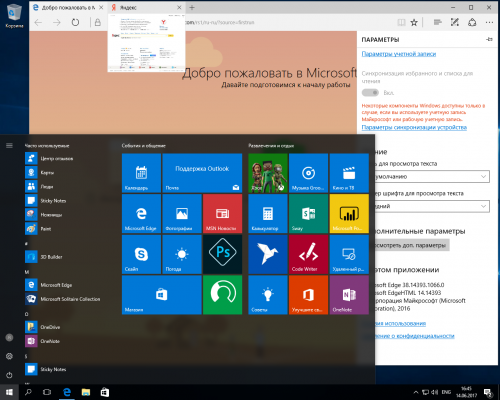This screenshot has width=500, height=400.
Task: Open the Sway tile
Action: coord(308,214)
